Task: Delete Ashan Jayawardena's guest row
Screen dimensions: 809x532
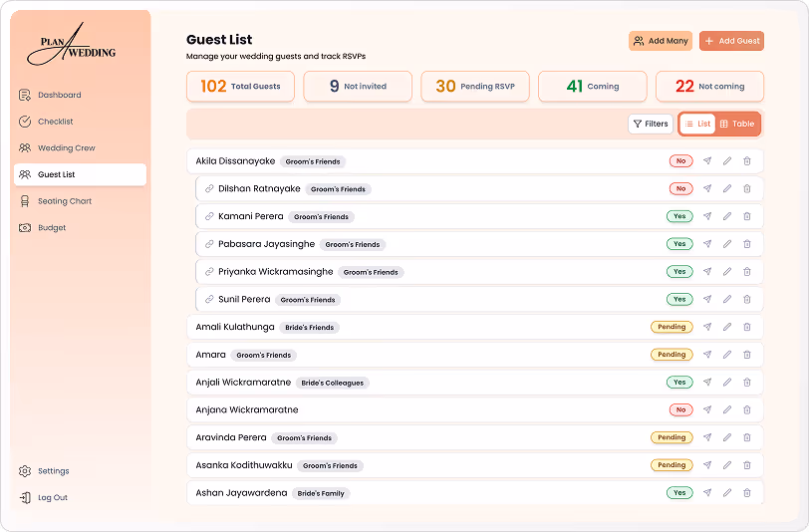Action: click(747, 492)
